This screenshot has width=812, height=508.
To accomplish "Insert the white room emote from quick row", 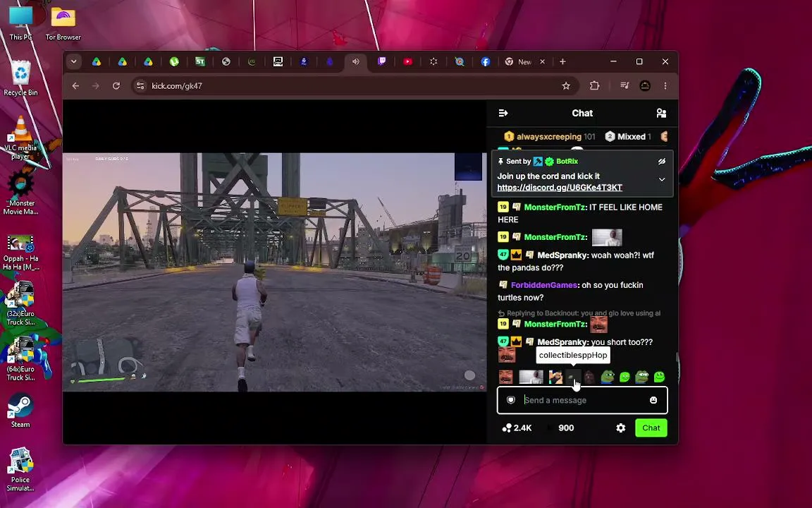I will [531, 377].
